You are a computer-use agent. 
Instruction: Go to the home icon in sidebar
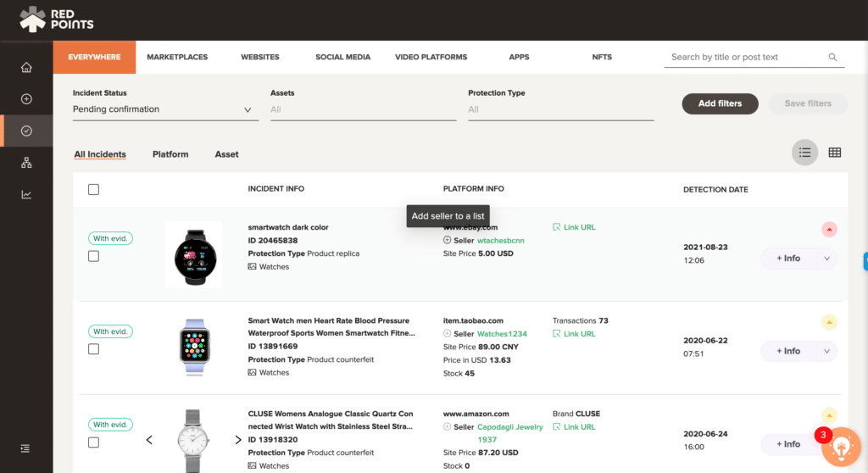[x=26, y=68]
